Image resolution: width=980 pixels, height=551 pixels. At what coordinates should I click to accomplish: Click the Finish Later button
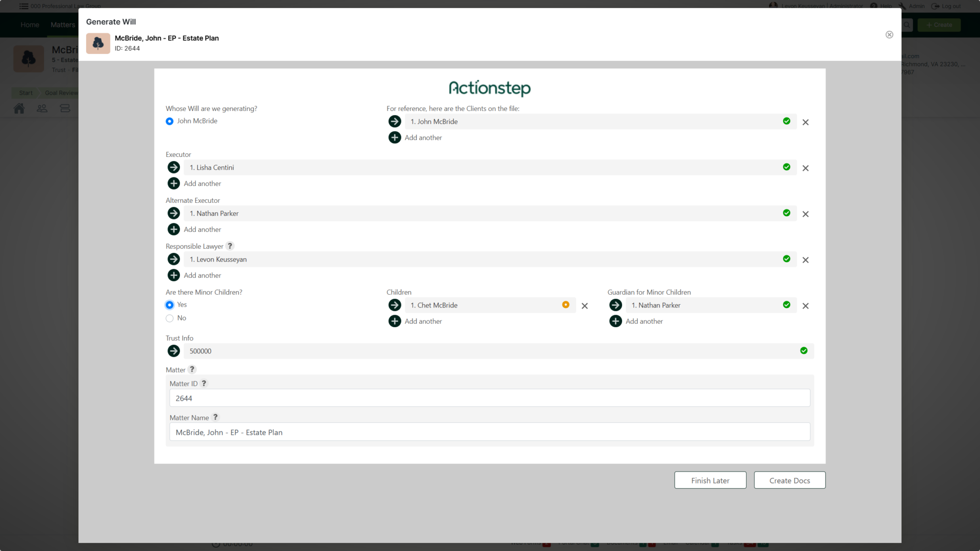tap(710, 480)
